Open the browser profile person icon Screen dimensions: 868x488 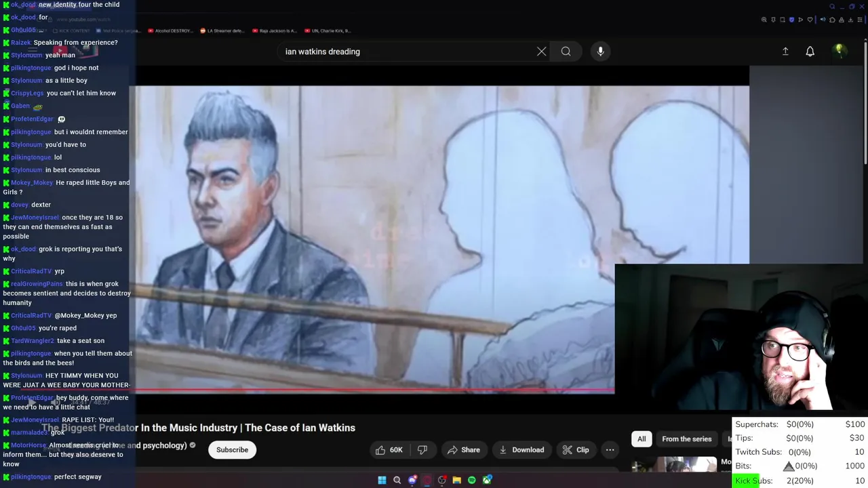point(842,20)
